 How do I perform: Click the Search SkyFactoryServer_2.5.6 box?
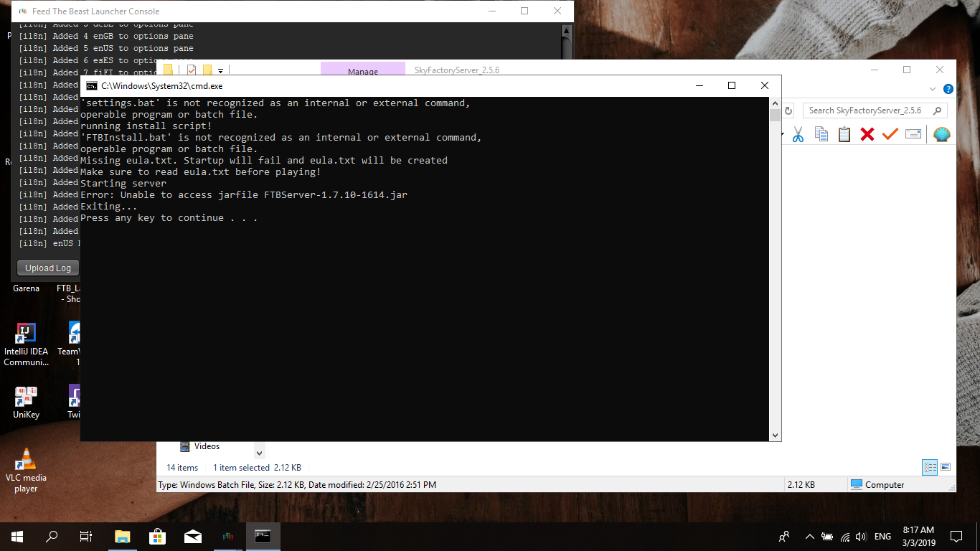click(x=875, y=110)
